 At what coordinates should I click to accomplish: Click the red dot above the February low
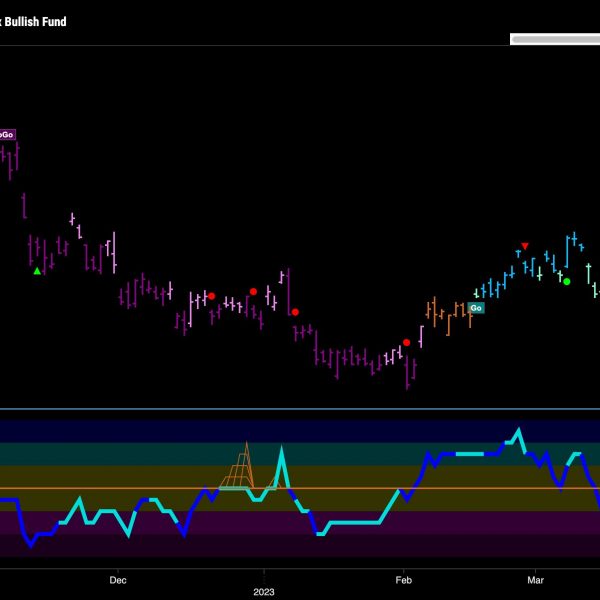(x=406, y=342)
